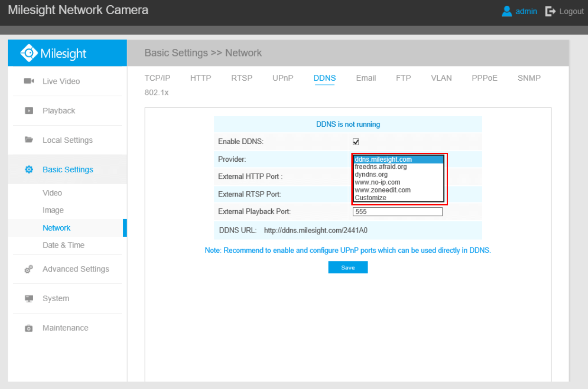The height and width of the screenshot is (389, 588).
Task: Click the Playback play icon in sidebar
Action: pos(29,111)
